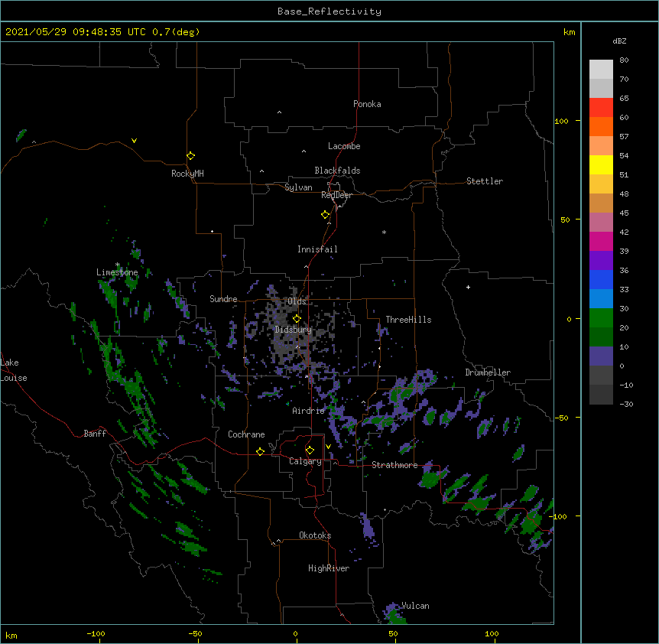Click the magenta 39-42 dBZ legend swatch
659x644 pixels.
[x=601, y=241]
